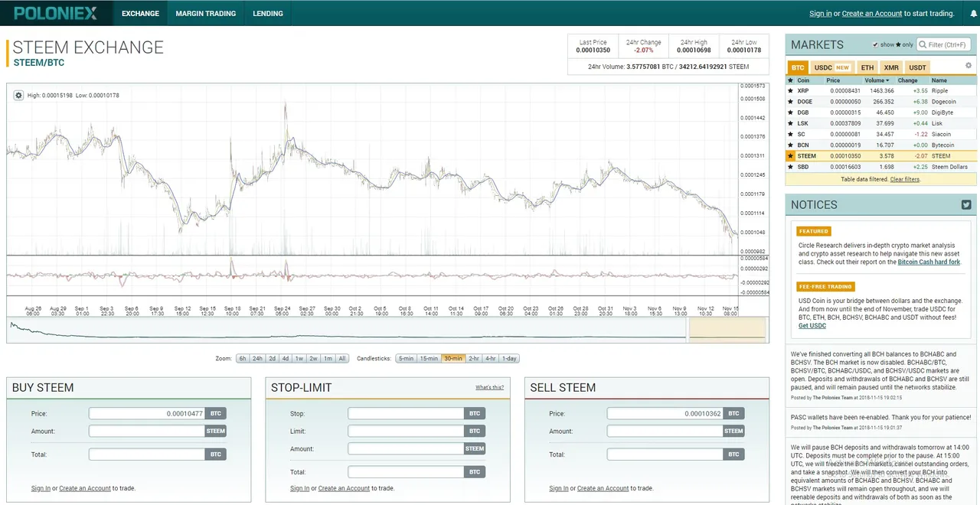Toggle favorite star for XRP row
The width and height of the screenshot is (980, 505).
(x=791, y=91)
